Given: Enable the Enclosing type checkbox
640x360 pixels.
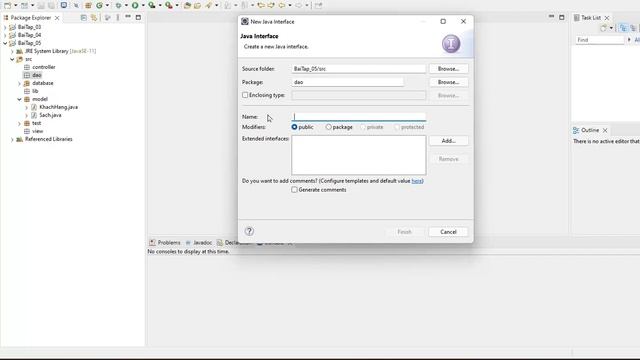Looking at the screenshot, I should (x=245, y=95).
